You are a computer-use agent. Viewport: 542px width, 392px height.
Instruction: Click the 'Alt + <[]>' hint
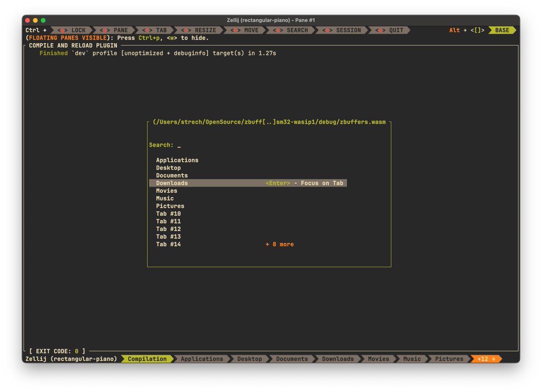(x=467, y=30)
